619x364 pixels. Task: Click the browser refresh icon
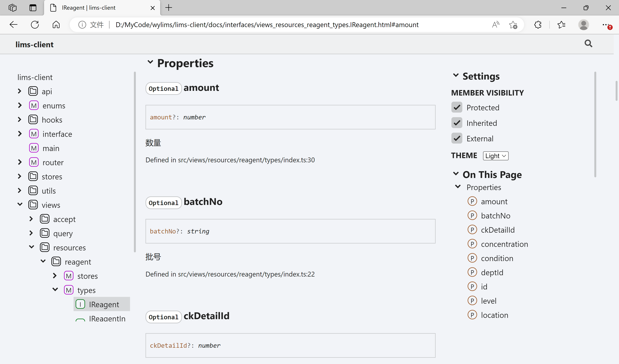click(35, 25)
